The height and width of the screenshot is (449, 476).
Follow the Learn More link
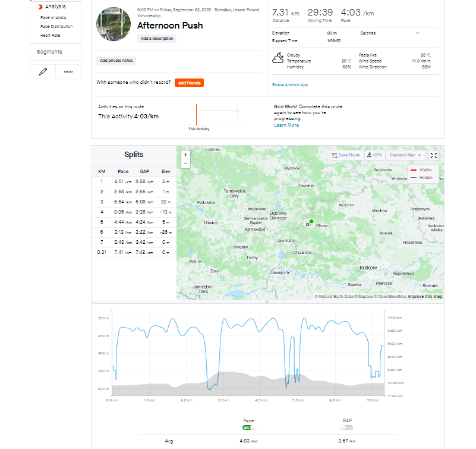(x=286, y=125)
